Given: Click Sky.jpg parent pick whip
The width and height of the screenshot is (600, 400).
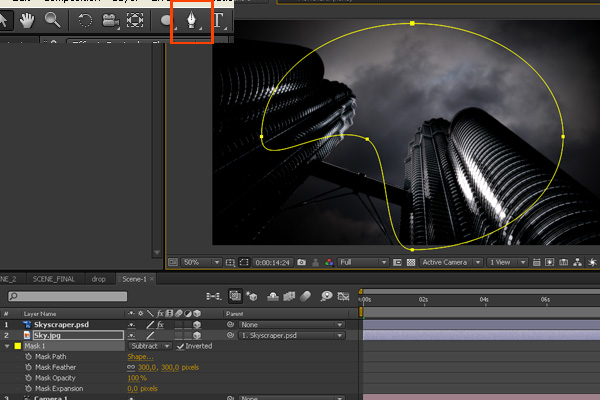Looking at the screenshot, I should 230,335.
